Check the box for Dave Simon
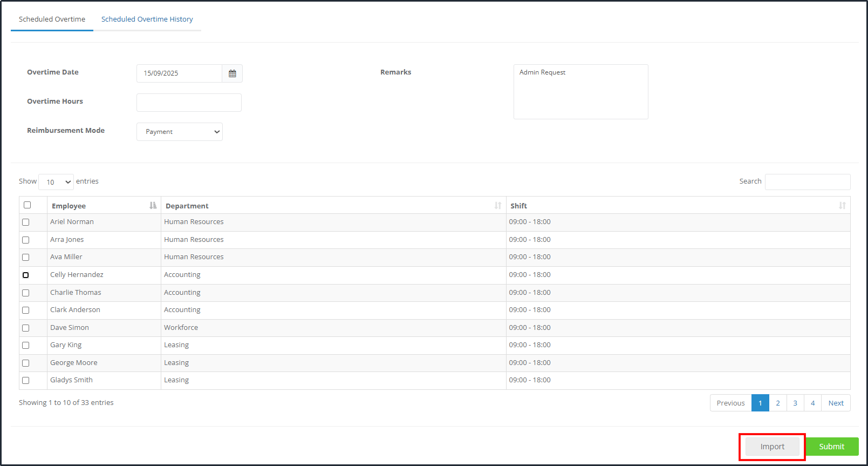The width and height of the screenshot is (868, 466). 25,328
